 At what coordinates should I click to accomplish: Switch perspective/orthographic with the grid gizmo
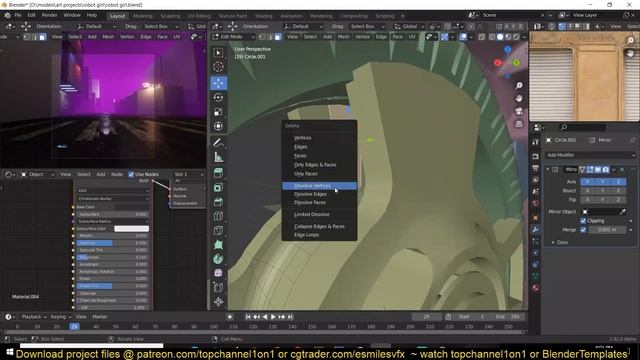[x=519, y=124]
